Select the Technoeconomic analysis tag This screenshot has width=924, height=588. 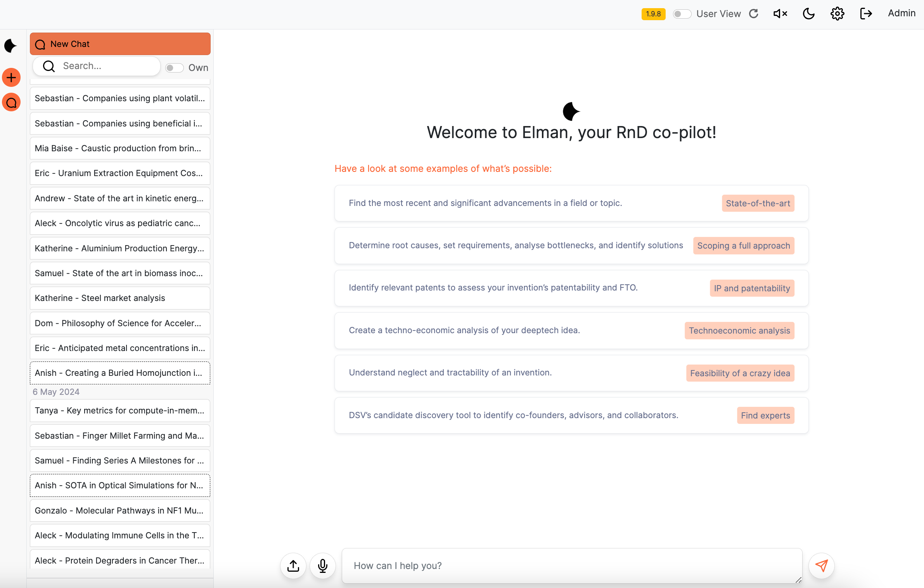click(739, 330)
